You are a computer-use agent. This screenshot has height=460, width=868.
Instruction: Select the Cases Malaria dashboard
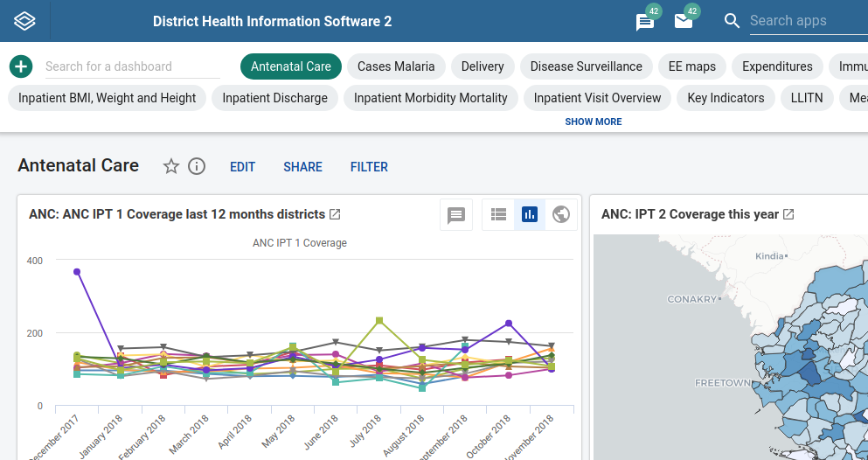397,66
